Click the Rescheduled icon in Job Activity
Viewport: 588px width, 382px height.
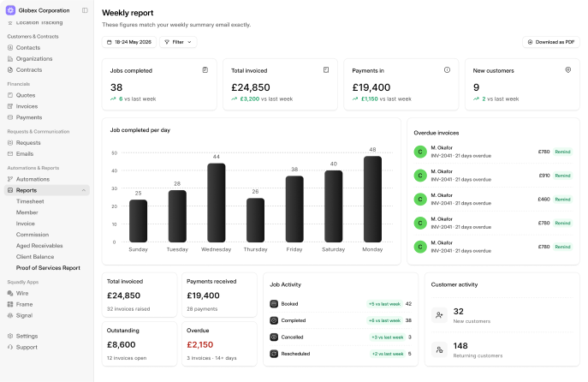tap(274, 354)
